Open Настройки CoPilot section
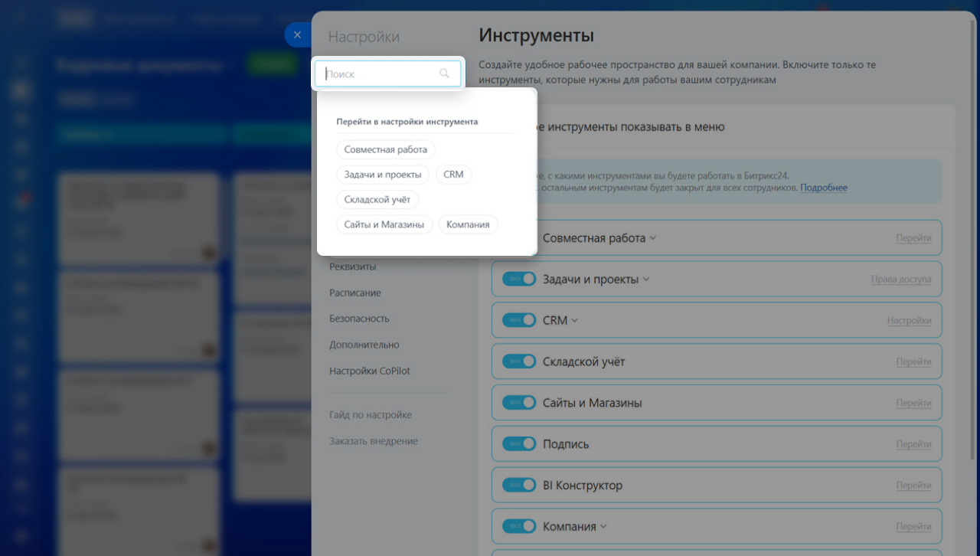This screenshot has width=980, height=556. 370,371
